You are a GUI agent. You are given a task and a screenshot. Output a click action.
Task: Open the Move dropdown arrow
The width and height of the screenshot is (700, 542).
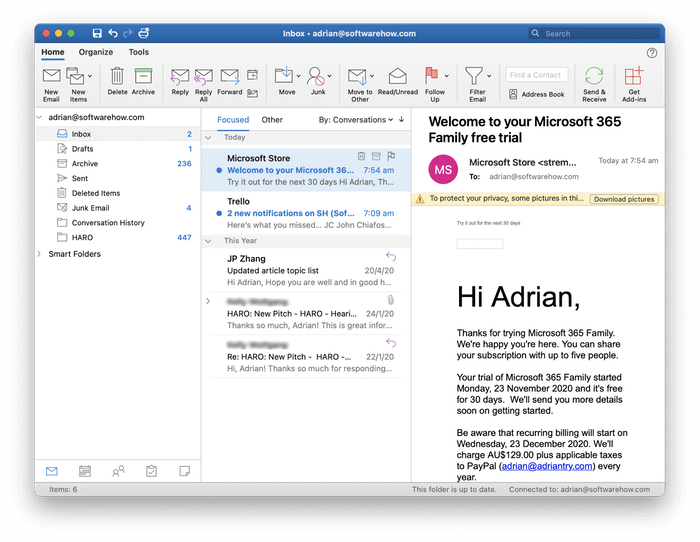(299, 76)
